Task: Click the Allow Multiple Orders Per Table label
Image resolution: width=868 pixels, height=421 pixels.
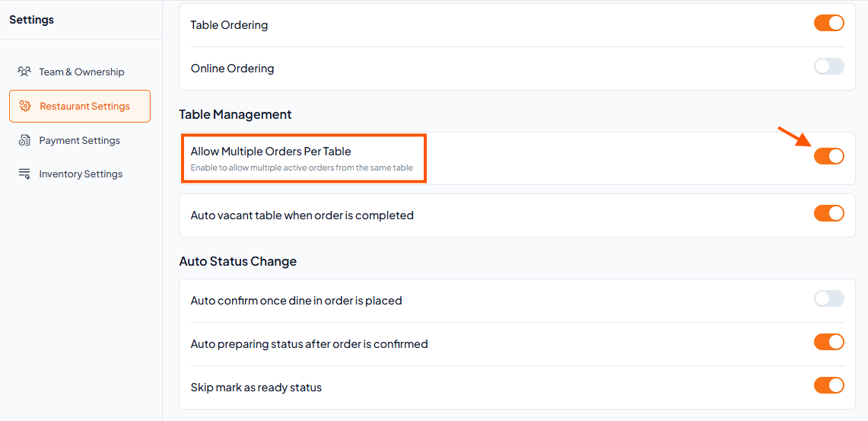Action: (271, 151)
